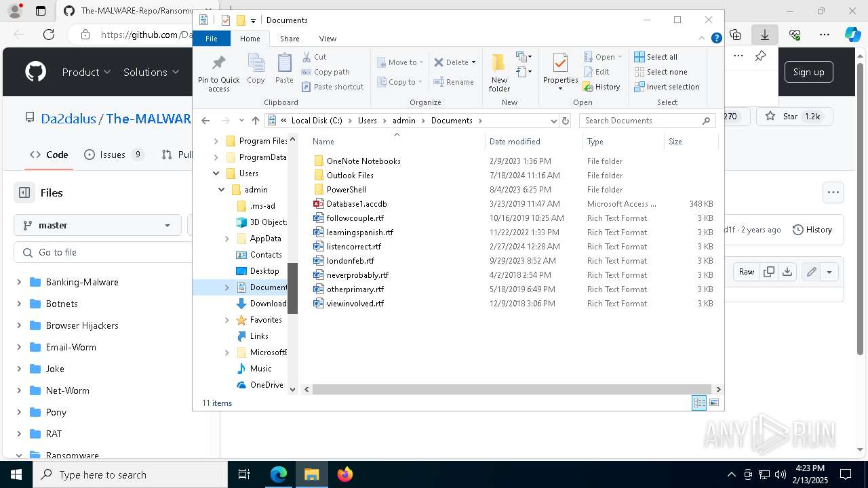Open master branch dropdown on GitHub

[x=98, y=225]
